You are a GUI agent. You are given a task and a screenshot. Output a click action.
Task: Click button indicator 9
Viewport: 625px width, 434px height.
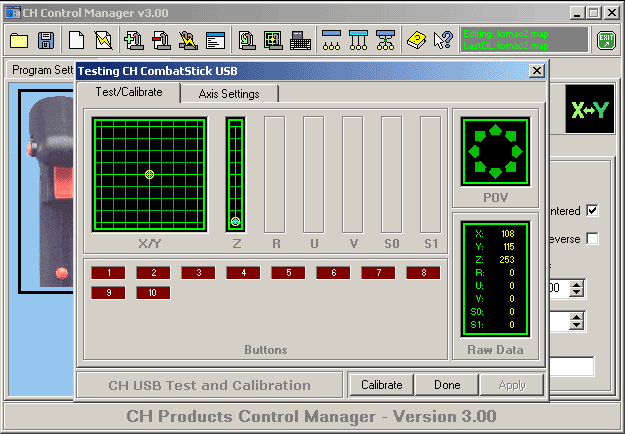click(108, 293)
